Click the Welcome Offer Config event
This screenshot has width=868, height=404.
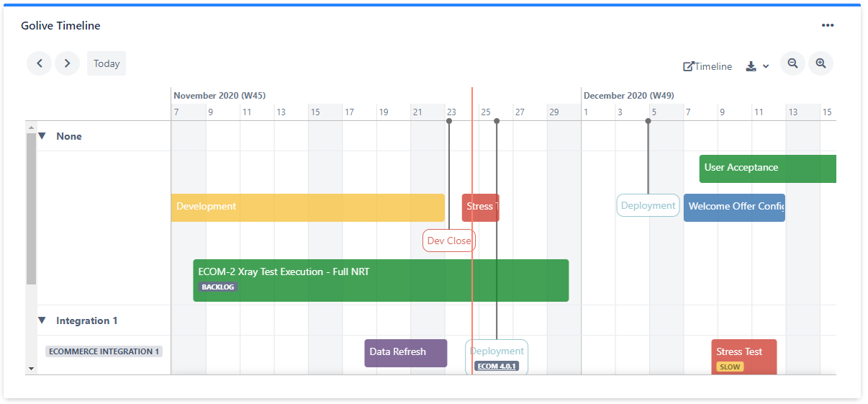click(734, 207)
